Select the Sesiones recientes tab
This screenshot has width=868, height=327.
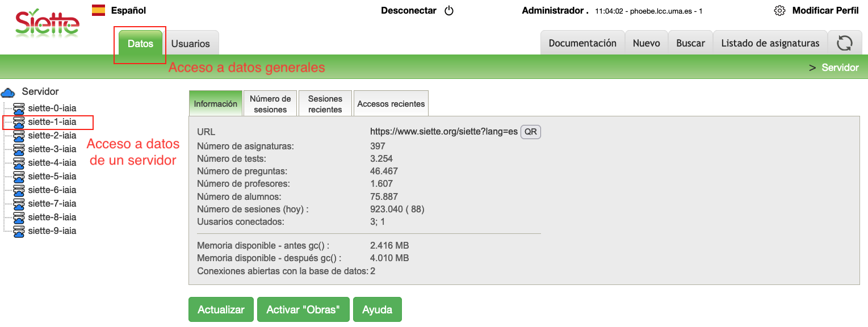point(325,103)
